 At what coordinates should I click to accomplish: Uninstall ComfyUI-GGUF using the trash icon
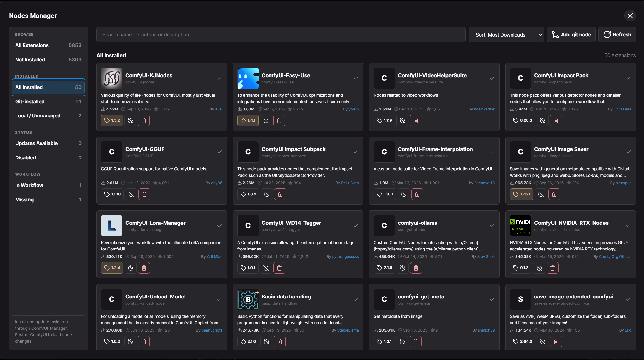(144, 194)
